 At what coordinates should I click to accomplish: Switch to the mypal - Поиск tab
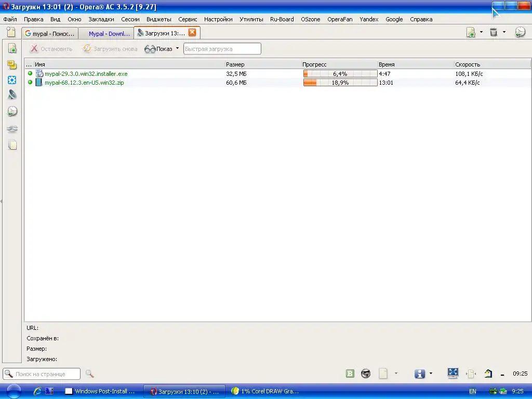[50, 33]
